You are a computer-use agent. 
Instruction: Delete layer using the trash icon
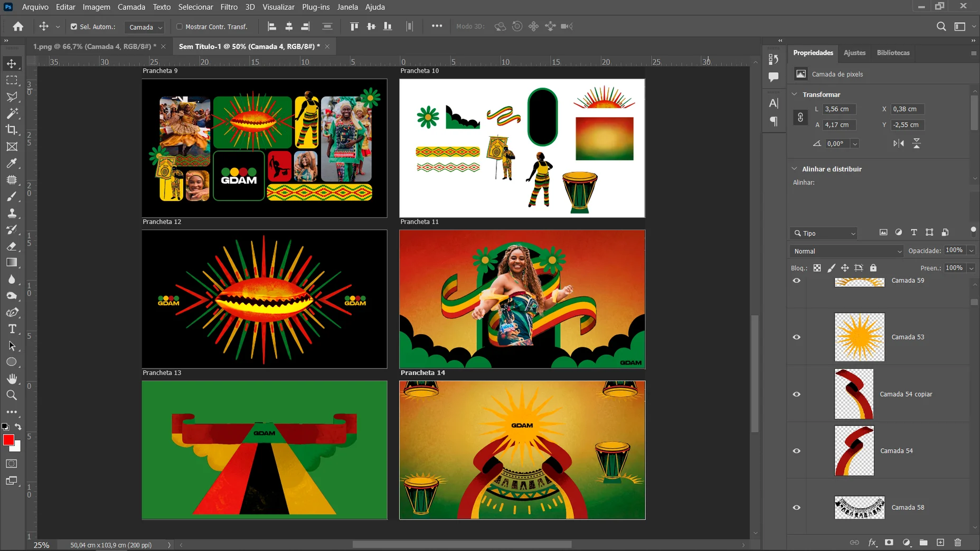click(958, 543)
